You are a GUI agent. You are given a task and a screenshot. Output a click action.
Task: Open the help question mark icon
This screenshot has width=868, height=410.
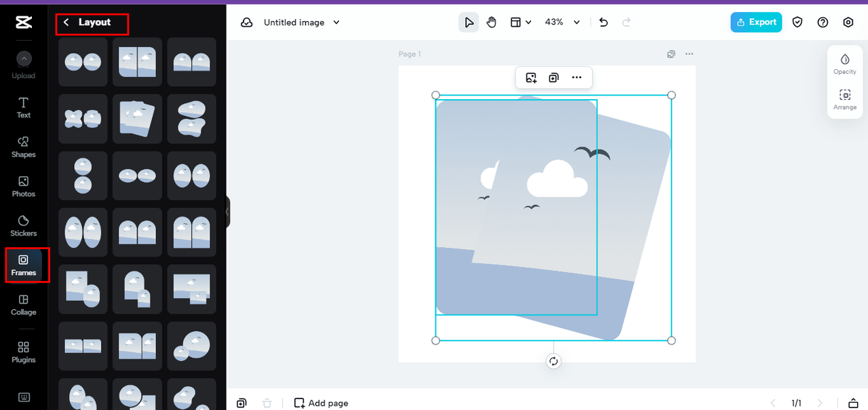coord(823,22)
